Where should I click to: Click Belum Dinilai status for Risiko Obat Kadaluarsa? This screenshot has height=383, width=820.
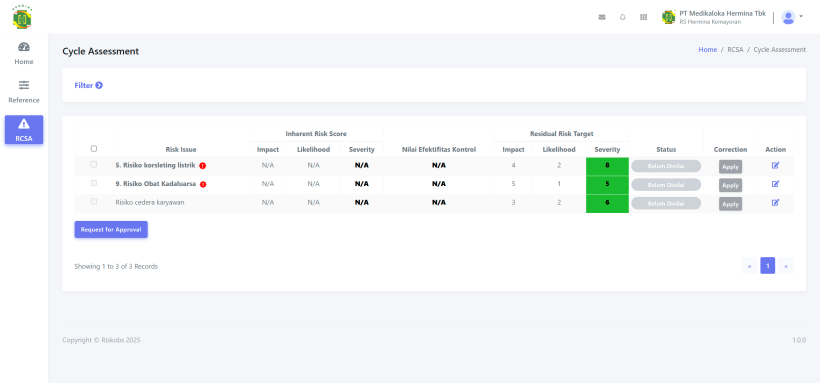[x=666, y=185]
